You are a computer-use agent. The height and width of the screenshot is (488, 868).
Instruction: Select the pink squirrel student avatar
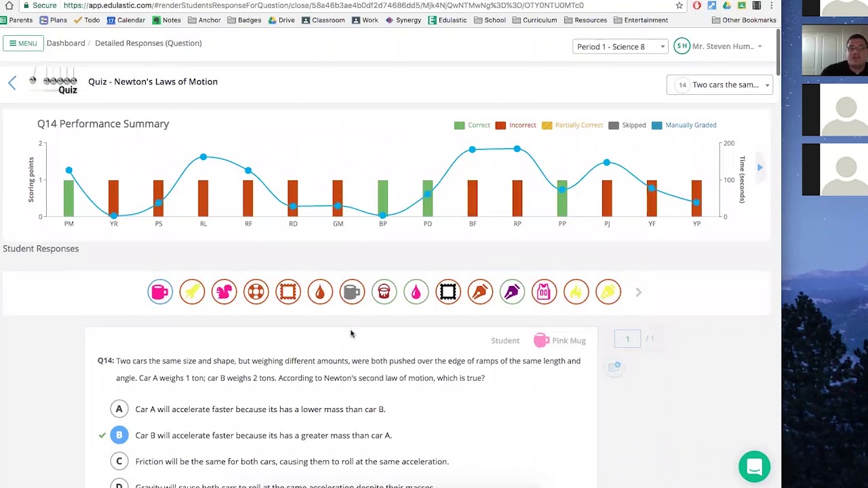(224, 291)
